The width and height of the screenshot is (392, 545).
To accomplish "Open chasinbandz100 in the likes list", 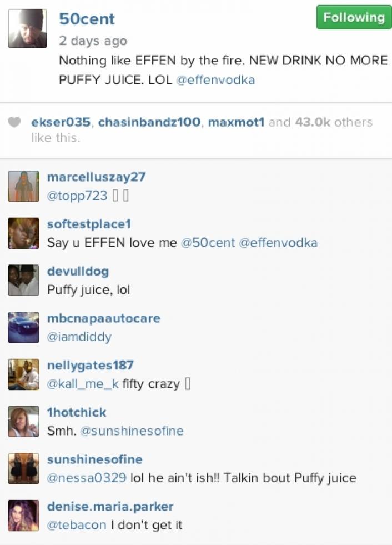I will 149,122.
